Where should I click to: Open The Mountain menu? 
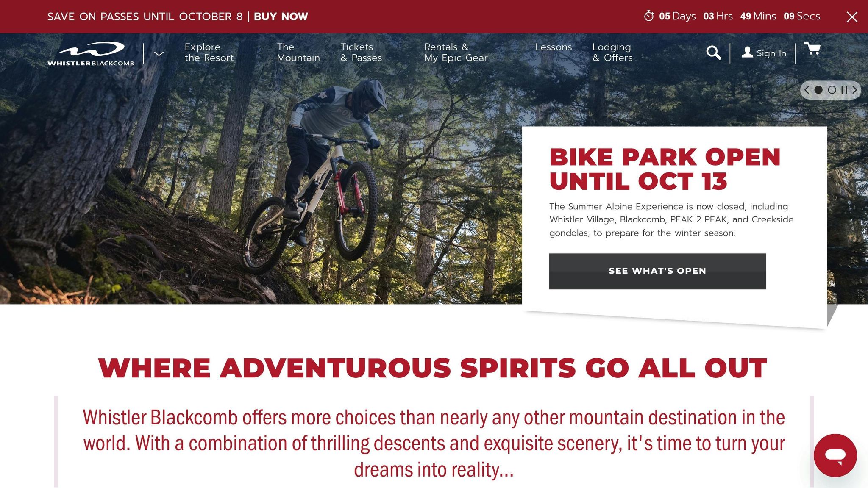(298, 53)
